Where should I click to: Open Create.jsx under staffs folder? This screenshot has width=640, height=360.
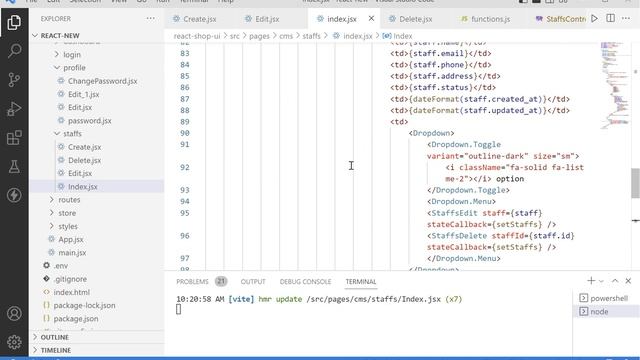pos(97,147)
